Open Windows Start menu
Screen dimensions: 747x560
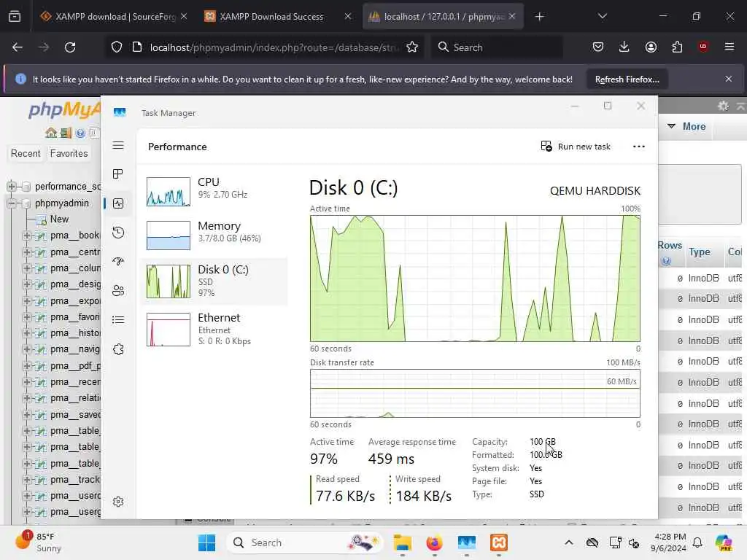(x=206, y=542)
